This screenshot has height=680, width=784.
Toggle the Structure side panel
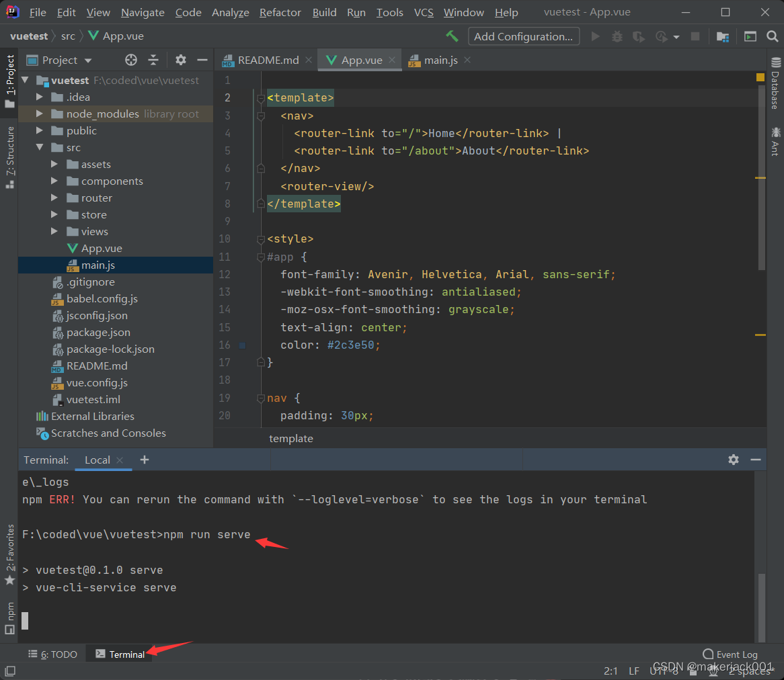click(9, 156)
